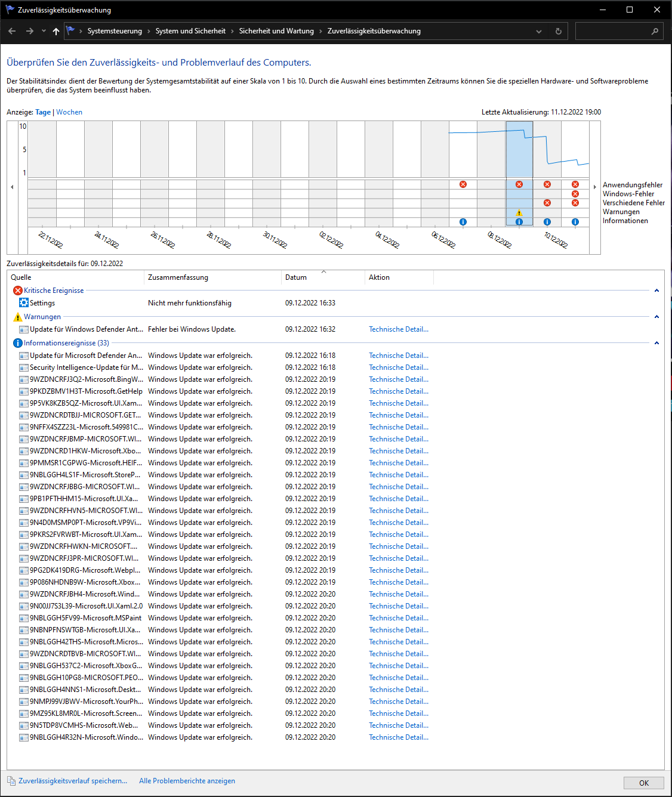Refresh the view using the refresh icon

(x=559, y=31)
